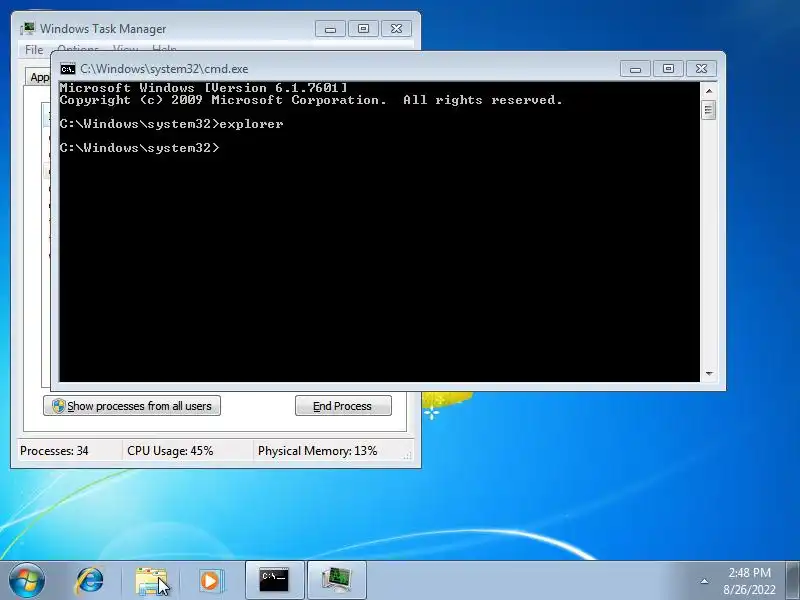Click the Processes: 34 status entry
Screen dimensions: 800x600
(54, 451)
